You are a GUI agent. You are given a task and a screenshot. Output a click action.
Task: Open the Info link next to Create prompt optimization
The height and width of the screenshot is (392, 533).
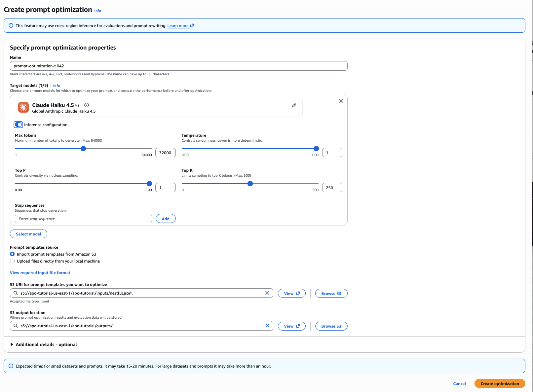tap(98, 11)
